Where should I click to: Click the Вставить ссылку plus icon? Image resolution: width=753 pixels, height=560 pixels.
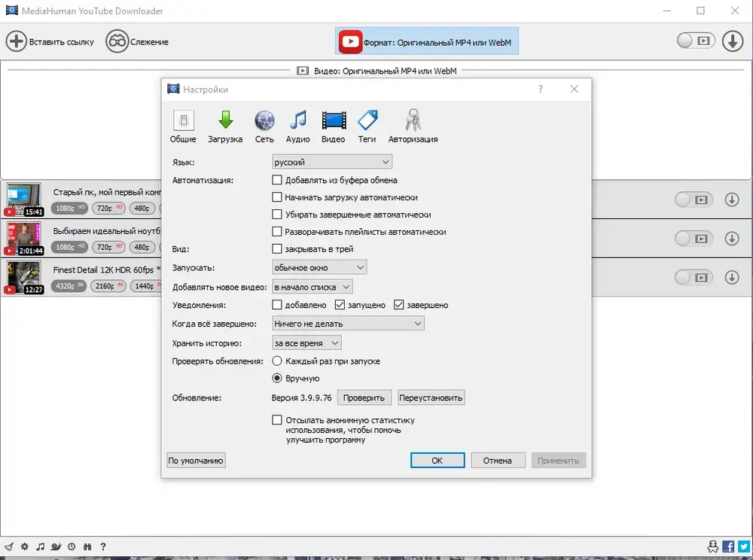tap(16, 41)
